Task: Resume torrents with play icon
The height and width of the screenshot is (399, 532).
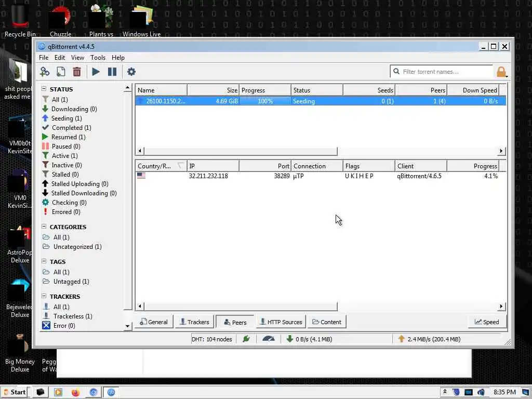Action: 96,72
